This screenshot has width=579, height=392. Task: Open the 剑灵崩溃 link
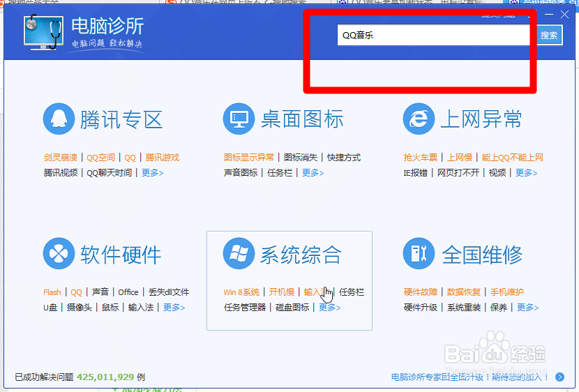[61, 158]
